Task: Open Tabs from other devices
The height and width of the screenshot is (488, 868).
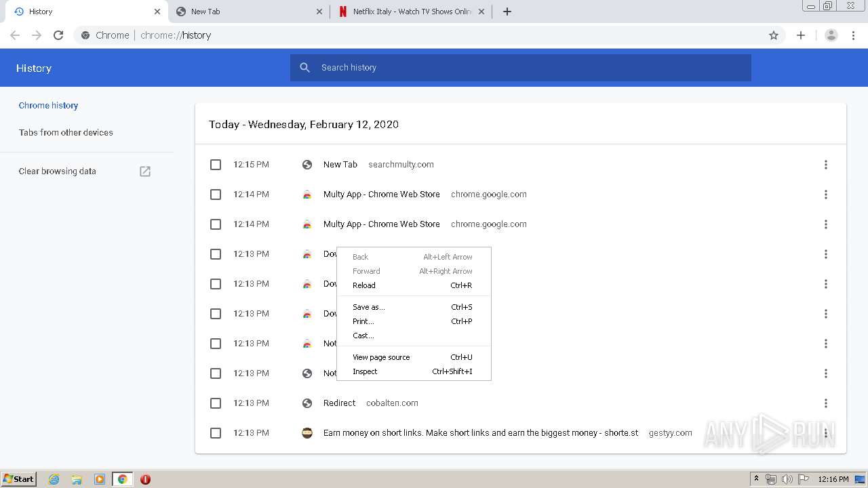Action: [x=66, y=133]
